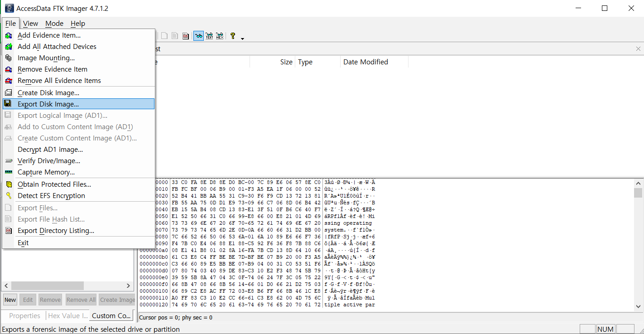Choose Add Evidence Item from File menu

tap(79, 35)
